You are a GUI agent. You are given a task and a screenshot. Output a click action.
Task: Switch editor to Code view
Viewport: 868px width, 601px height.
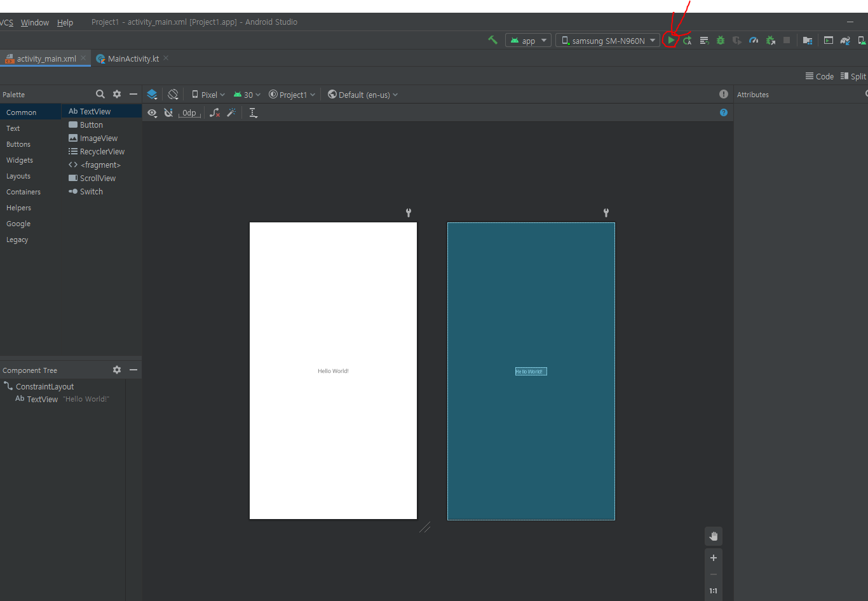click(820, 76)
